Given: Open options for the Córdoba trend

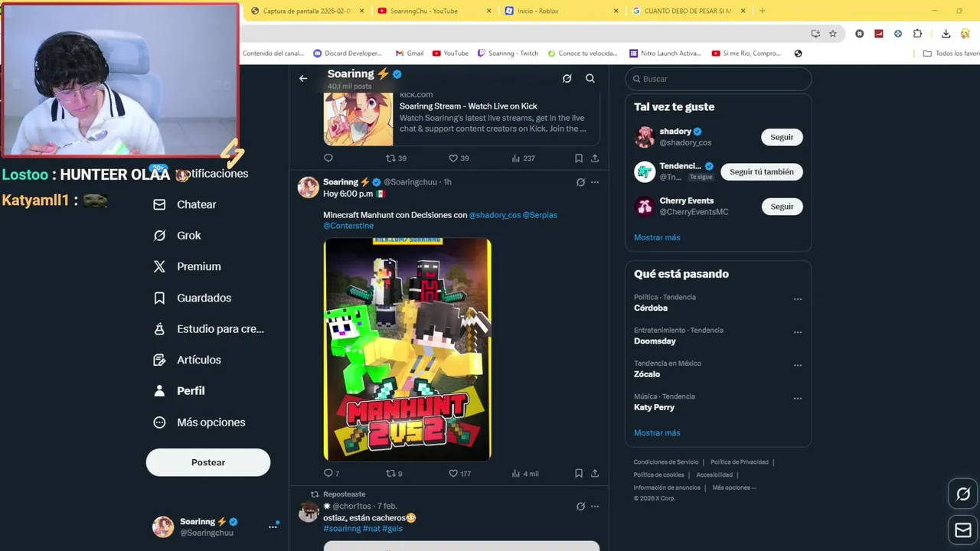Looking at the screenshot, I should 798,299.
